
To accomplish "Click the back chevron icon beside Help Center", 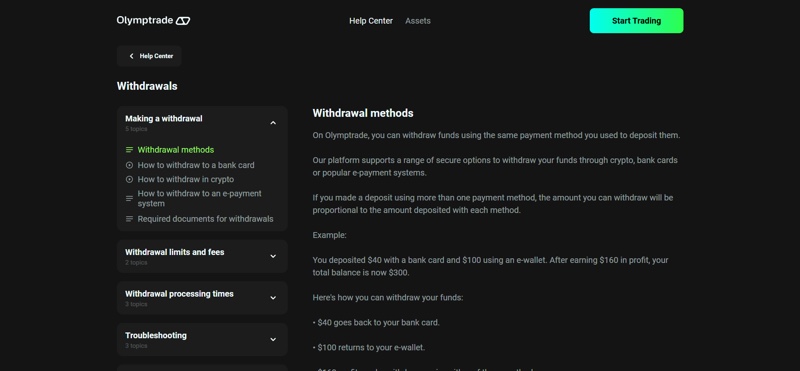I will [x=131, y=56].
